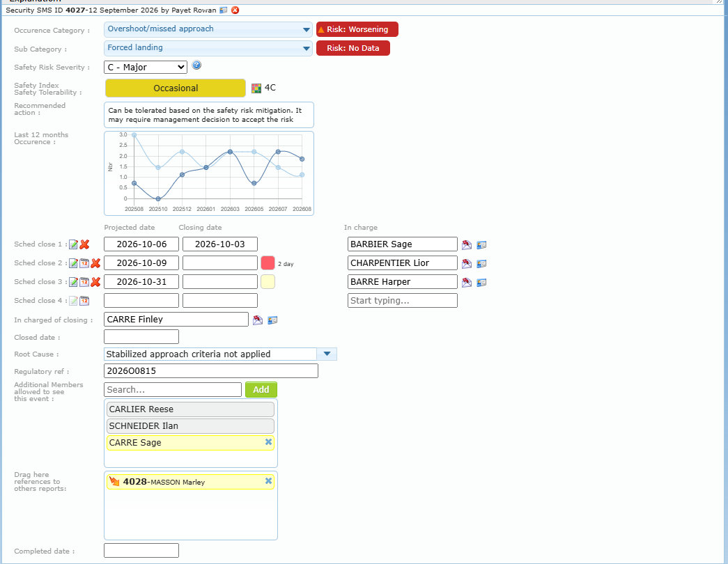The image size is (728, 564).
Task: Click the Last 12 months occurrence chart
Action: 209,173
